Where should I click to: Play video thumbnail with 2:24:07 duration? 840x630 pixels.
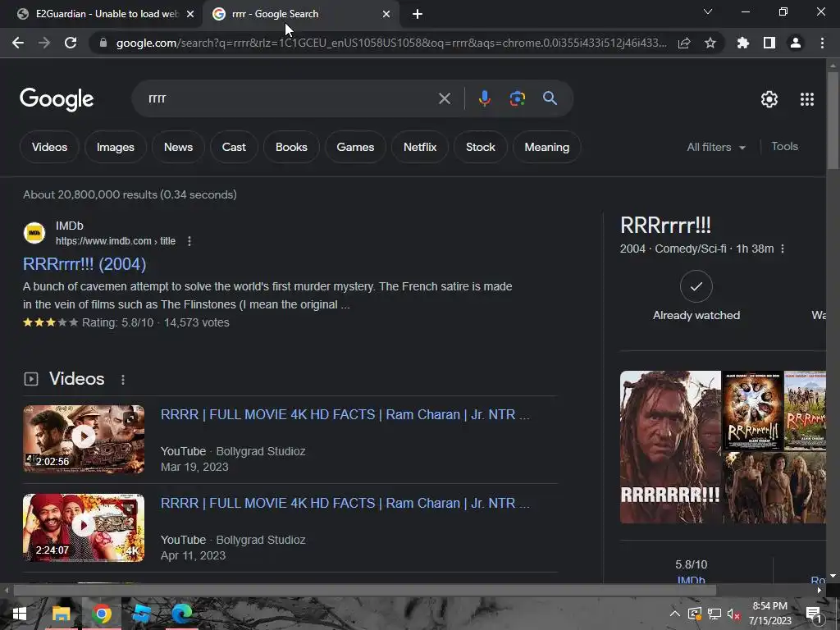(x=84, y=527)
